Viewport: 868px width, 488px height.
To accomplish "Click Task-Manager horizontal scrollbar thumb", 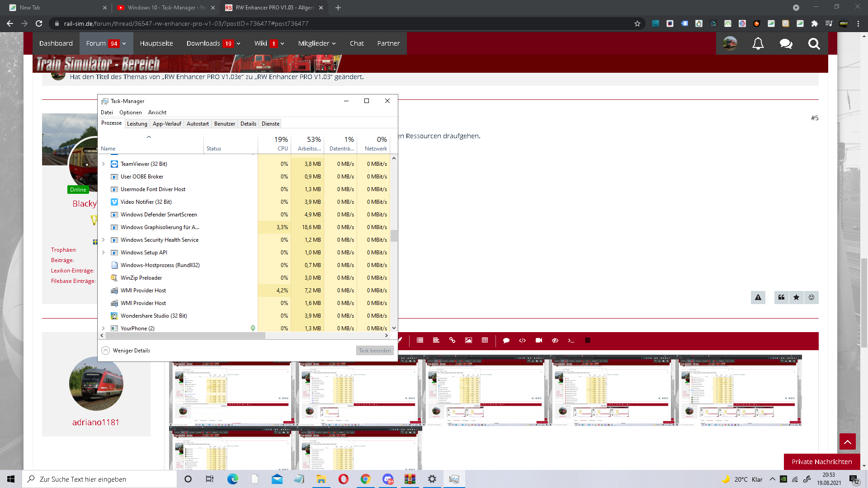I will pyautogui.click(x=185, y=336).
